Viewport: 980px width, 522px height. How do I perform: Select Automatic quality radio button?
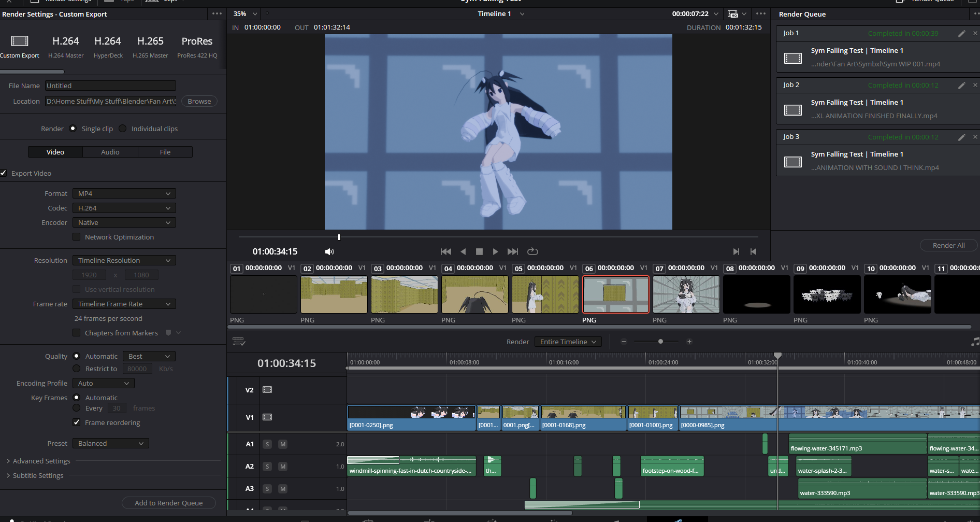(77, 356)
